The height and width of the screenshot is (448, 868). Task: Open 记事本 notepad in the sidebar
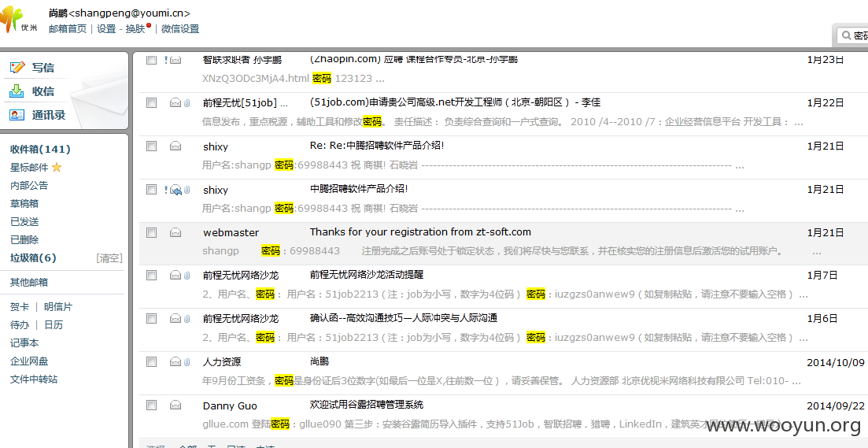click(24, 343)
